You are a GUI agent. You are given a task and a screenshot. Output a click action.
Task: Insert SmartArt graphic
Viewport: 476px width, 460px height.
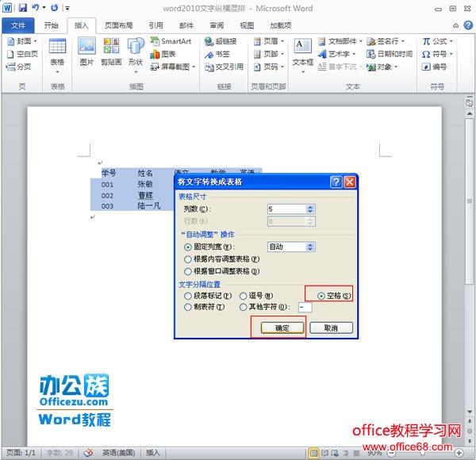click(x=171, y=41)
